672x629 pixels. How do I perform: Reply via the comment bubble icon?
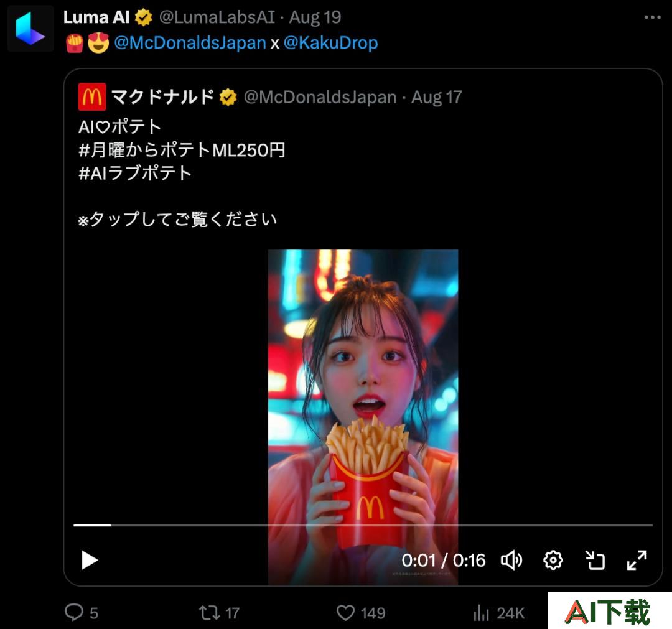pyautogui.click(x=73, y=612)
